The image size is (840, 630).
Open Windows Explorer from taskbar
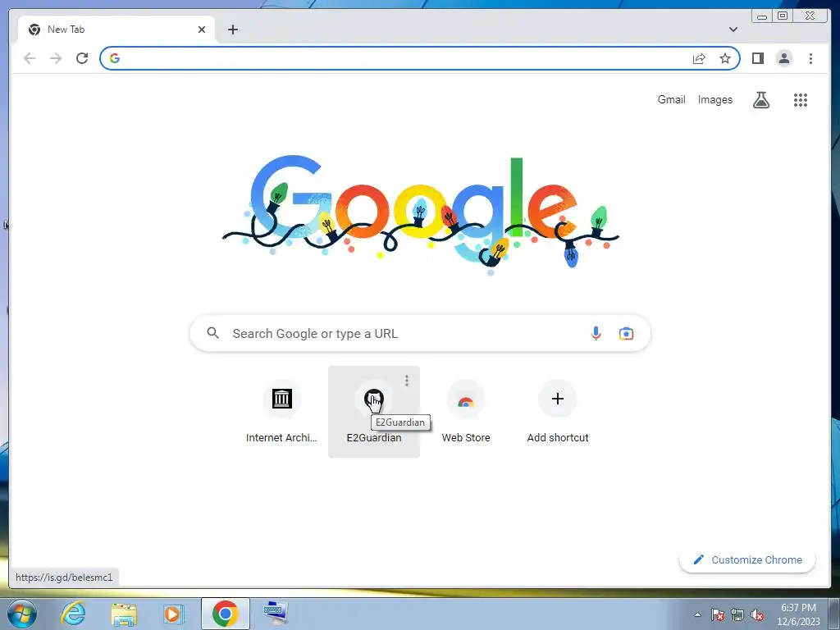coord(124,614)
